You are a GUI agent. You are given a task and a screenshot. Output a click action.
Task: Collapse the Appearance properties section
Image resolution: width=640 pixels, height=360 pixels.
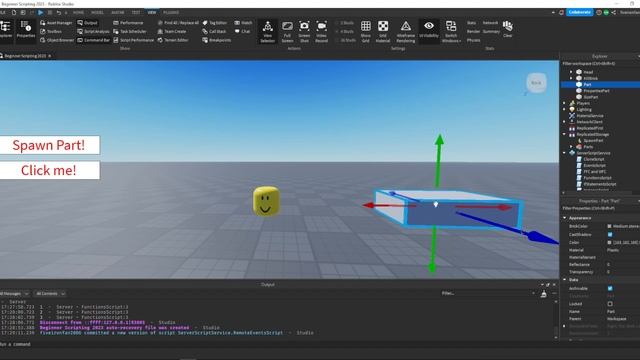565,218
